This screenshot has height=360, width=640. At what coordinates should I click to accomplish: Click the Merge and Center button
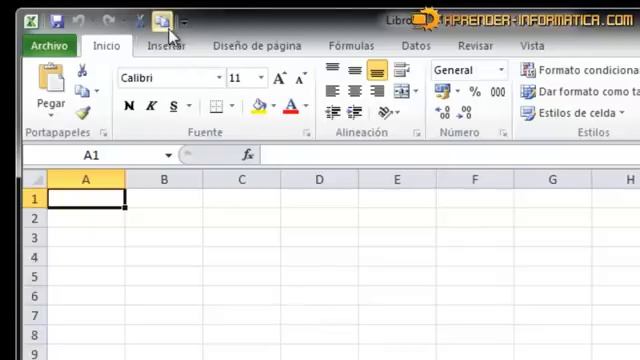[402, 91]
